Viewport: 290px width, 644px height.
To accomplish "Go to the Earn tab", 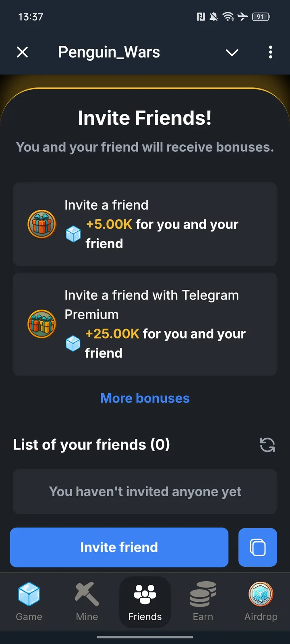I will tap(203, 601).
